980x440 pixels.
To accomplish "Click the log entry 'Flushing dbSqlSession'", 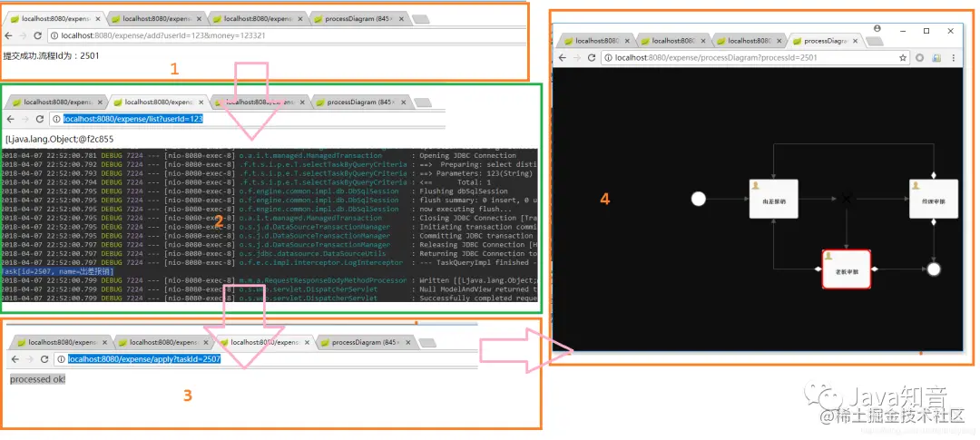I will click(464, 191).
